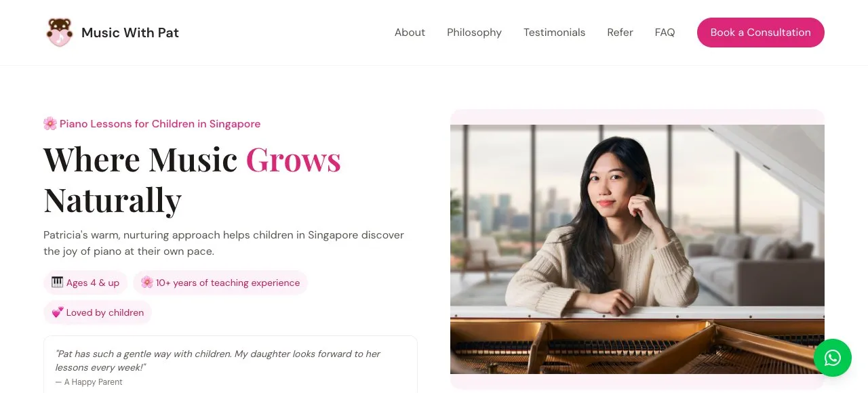The height and width of the screenshot is (393, 868).
Task: Click the Loved by children badge
Action: click(x=98, y=312)
